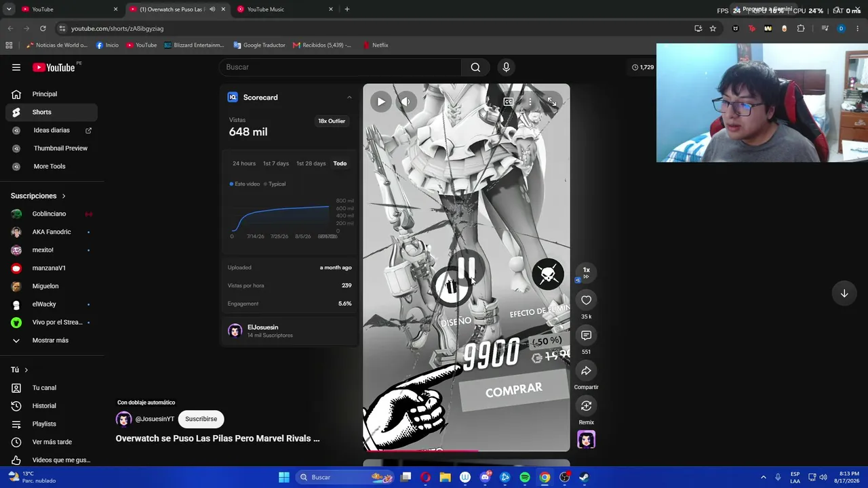The image size is (868, 488).
Task: Open the sound avatar below Remix
Action: (587, 440)
